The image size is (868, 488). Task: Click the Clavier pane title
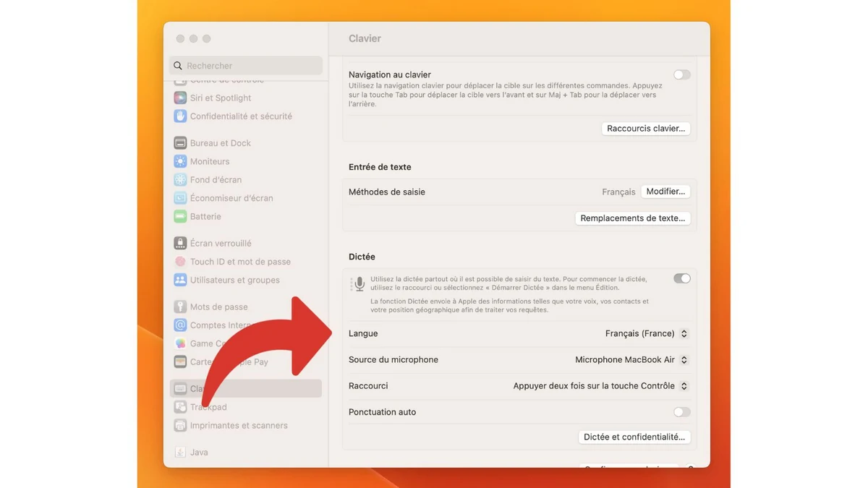point(365,38)
